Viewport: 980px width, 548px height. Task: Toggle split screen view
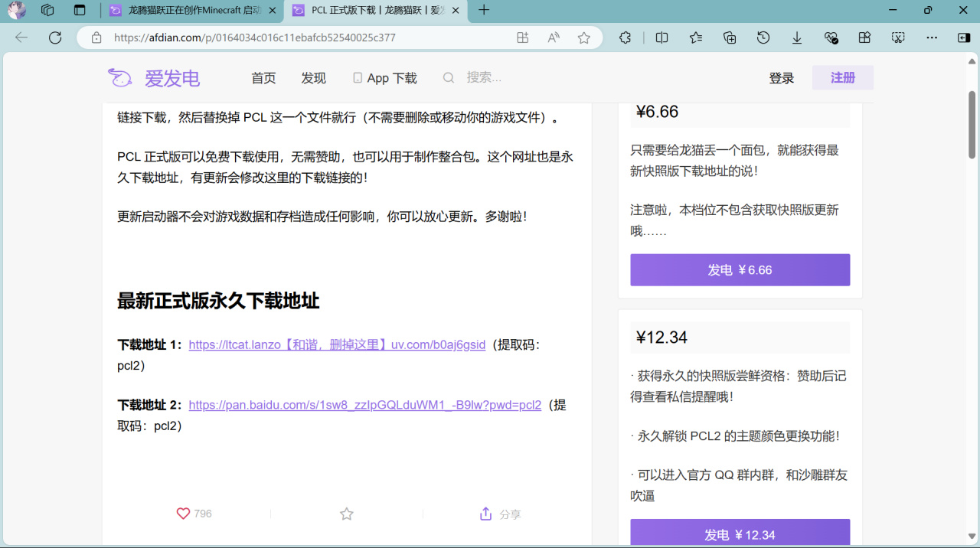point(662,38)
